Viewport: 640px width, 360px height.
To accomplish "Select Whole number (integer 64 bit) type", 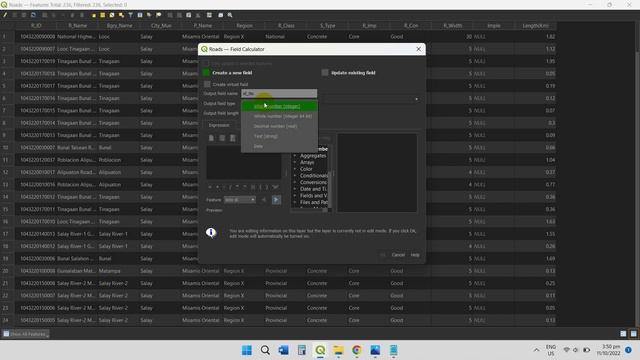I will (x=279, y=116).
